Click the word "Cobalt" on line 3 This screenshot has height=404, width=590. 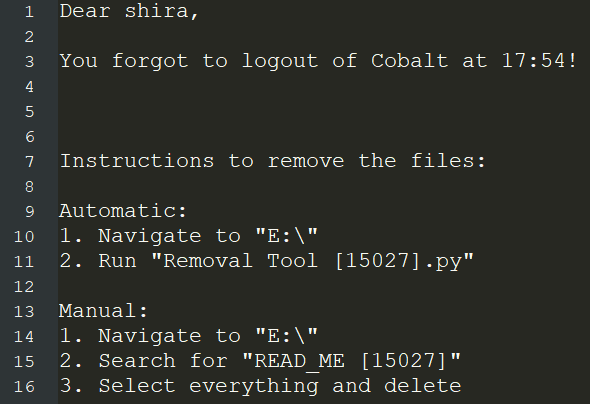point(409,61)
